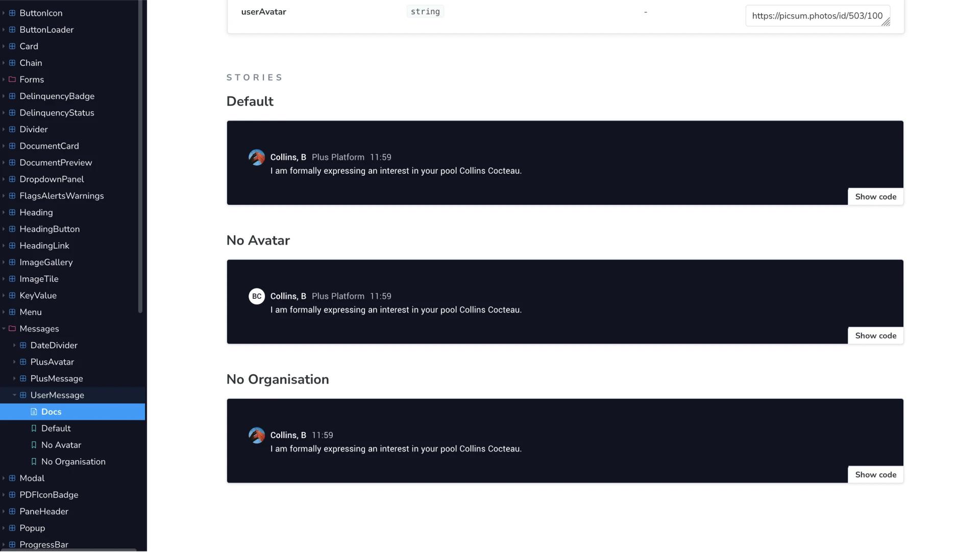Click the PlusAvatar component grid icon
The height and width of the screenshot is (552, 980).
(23, 362)
